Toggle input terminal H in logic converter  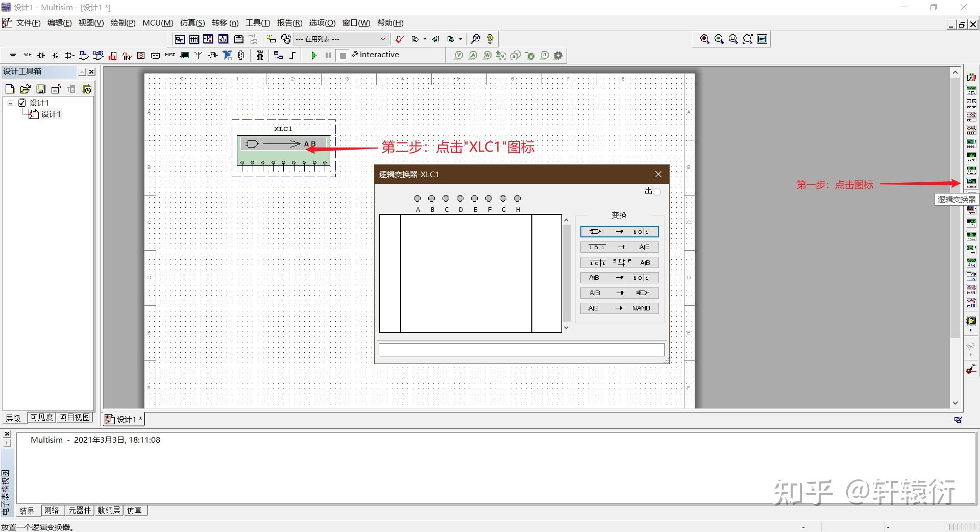[518, 198]
